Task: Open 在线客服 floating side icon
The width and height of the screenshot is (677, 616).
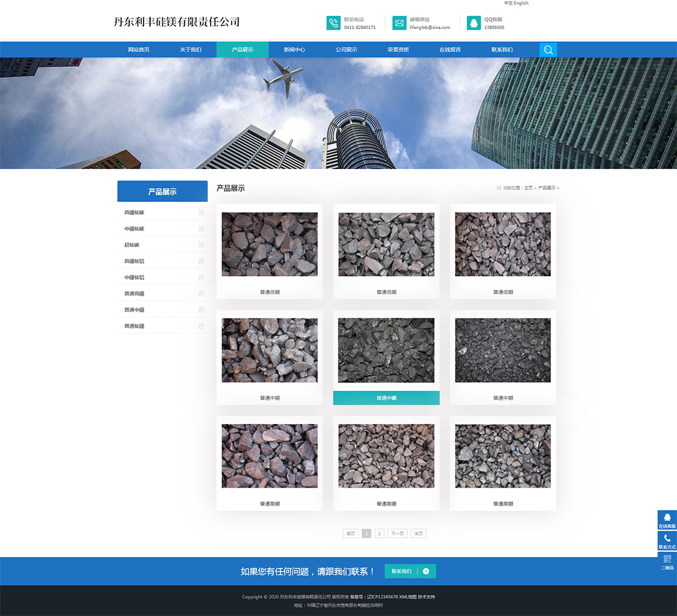Action: (667, 520)
